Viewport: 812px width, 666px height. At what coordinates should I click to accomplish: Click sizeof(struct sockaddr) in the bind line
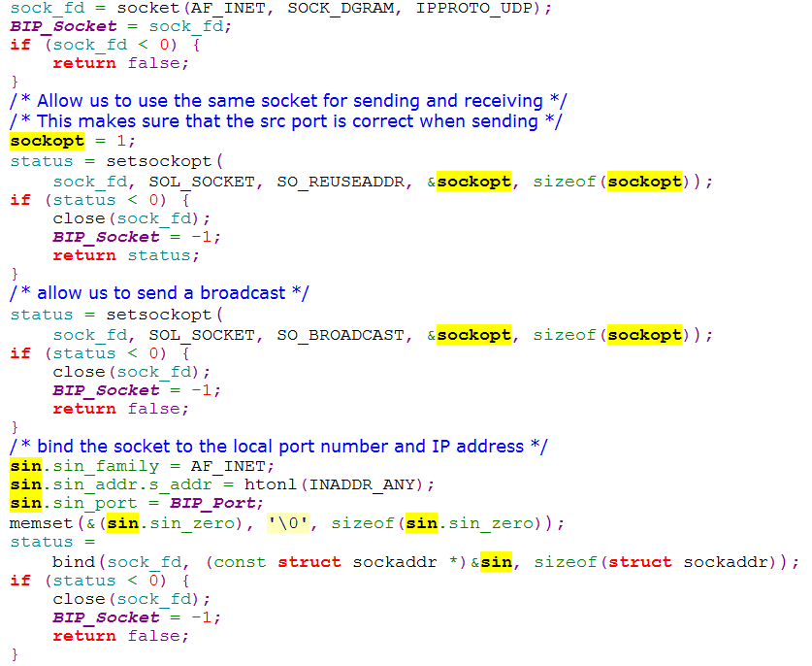point(655,562)
